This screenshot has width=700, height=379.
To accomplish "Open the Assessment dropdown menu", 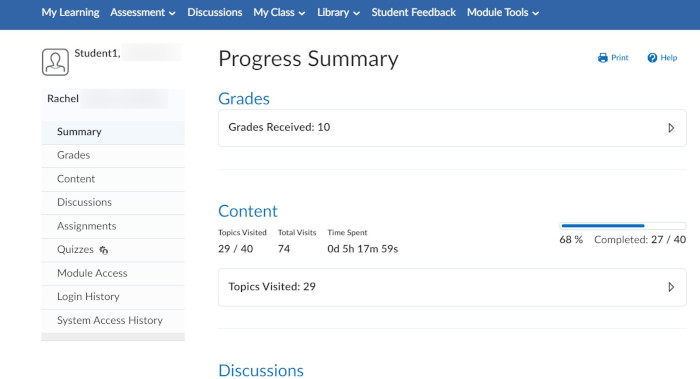I will click(x=143, y=12).
